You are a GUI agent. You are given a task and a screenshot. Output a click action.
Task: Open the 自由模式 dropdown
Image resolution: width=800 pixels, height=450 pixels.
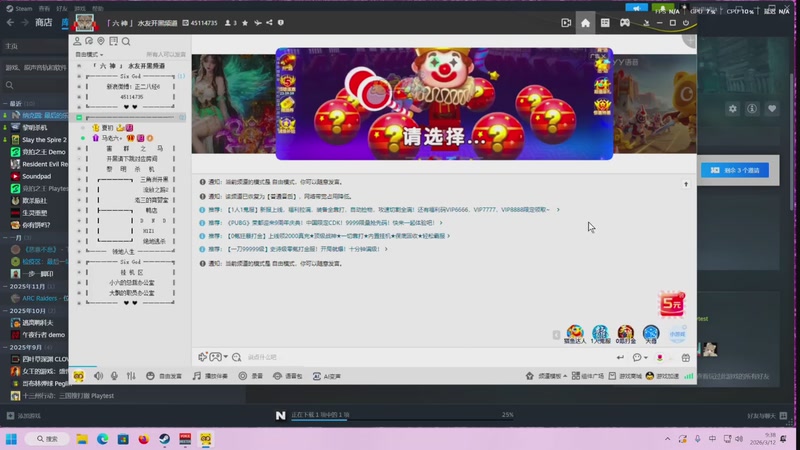click(89, 55)
